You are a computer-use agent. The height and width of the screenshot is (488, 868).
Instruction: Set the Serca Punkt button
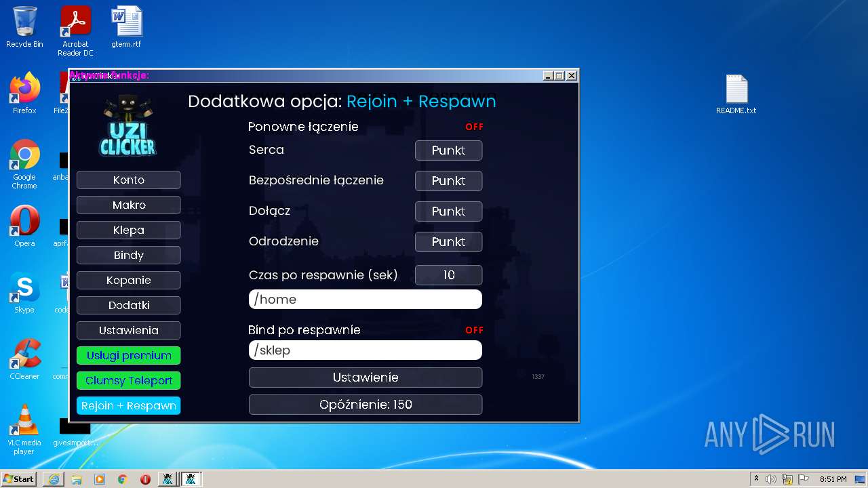point(449,150)
